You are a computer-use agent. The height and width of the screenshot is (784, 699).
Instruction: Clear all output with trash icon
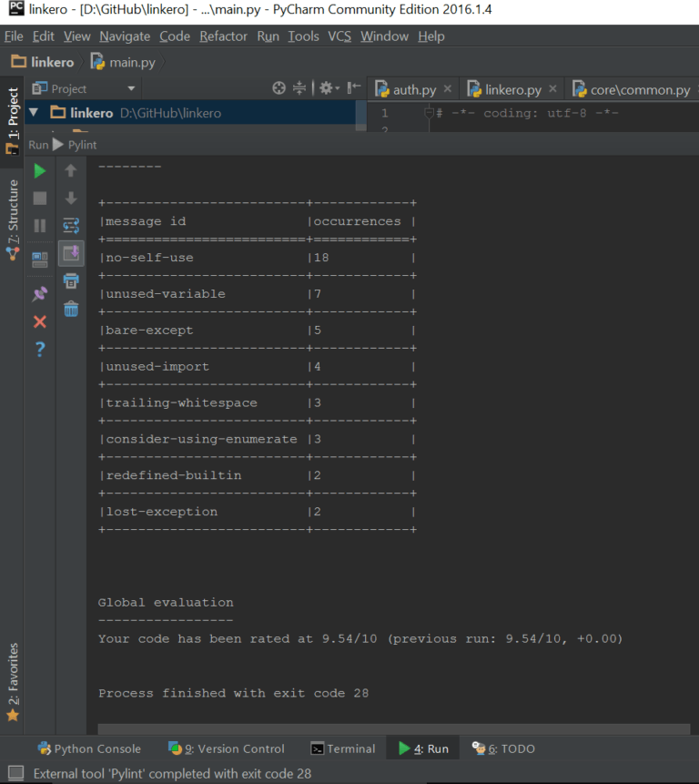71,309
